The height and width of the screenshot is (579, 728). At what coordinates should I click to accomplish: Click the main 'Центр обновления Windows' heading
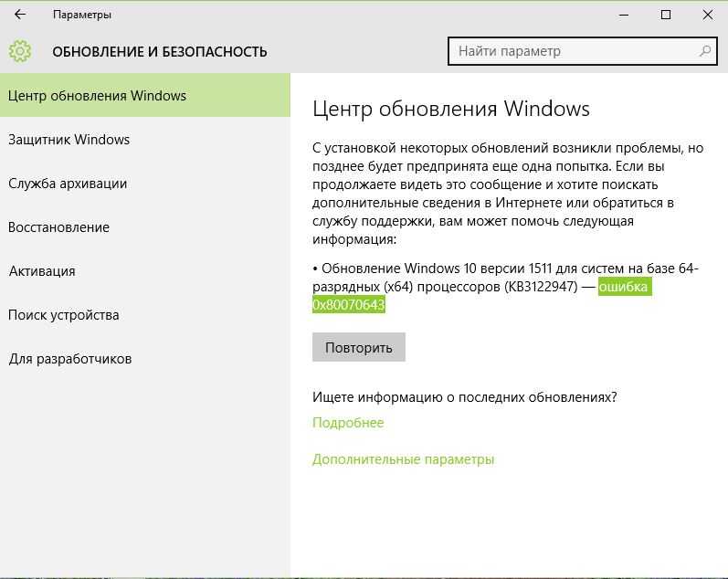pos(451,109)
